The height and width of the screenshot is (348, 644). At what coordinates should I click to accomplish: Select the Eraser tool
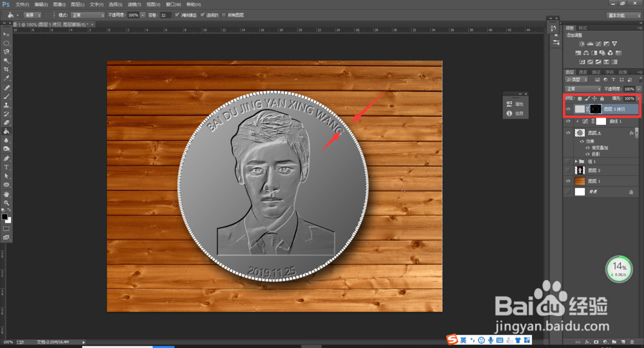[x=6, y=123]
